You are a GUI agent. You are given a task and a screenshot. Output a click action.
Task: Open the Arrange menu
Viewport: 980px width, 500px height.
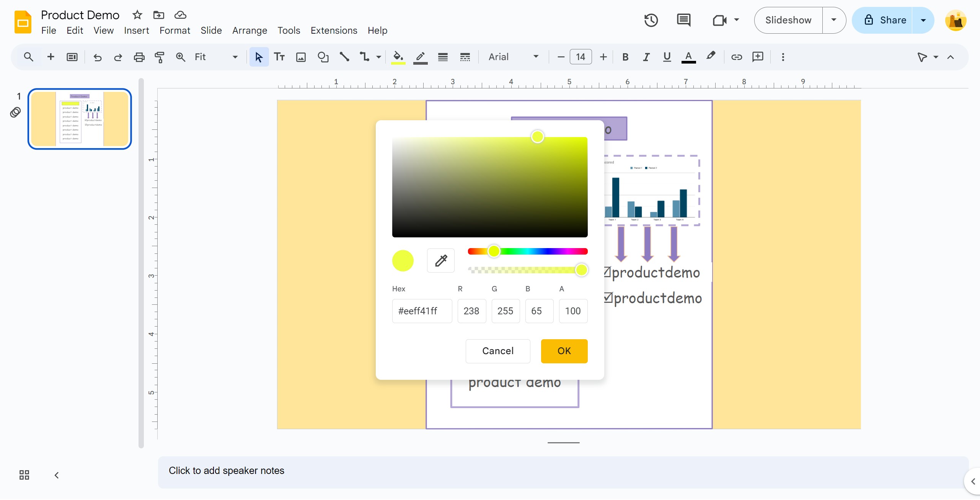(x=249, y=30)
